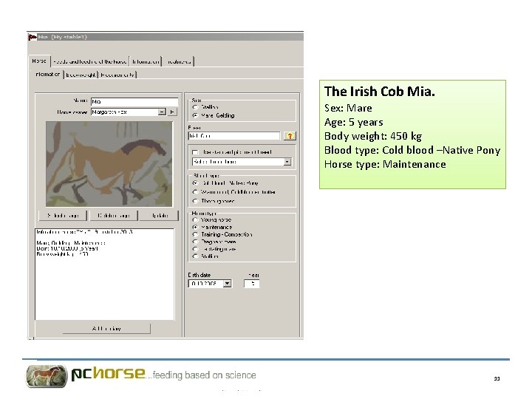Click the Year field showing 5
This screenshot has width=532, height=399.
[252, 283]
